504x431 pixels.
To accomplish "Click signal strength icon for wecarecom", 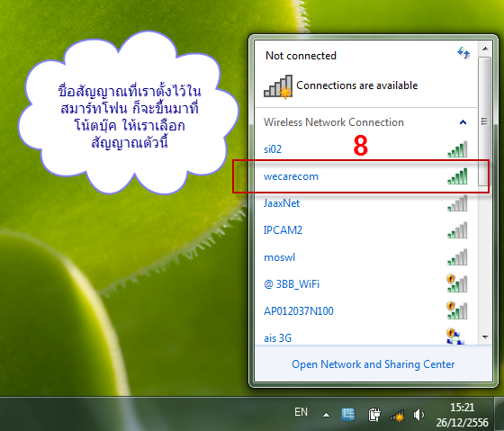I will click(x=457, y=176).
